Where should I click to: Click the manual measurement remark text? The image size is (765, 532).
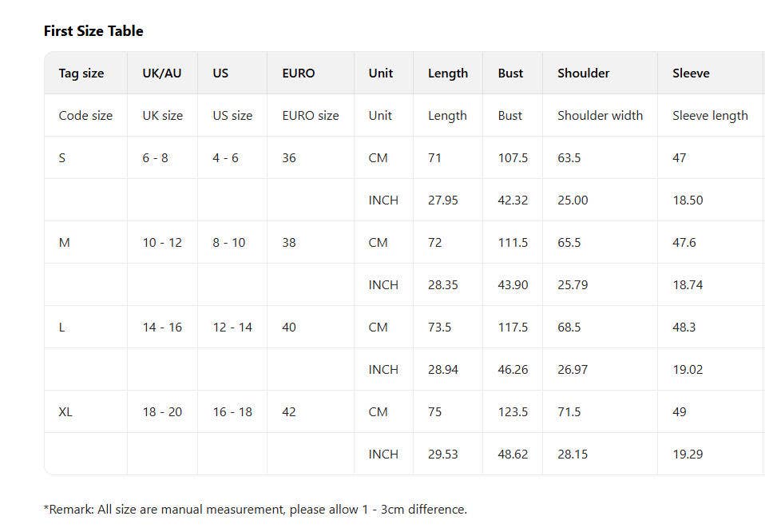[x=256, y=509]
